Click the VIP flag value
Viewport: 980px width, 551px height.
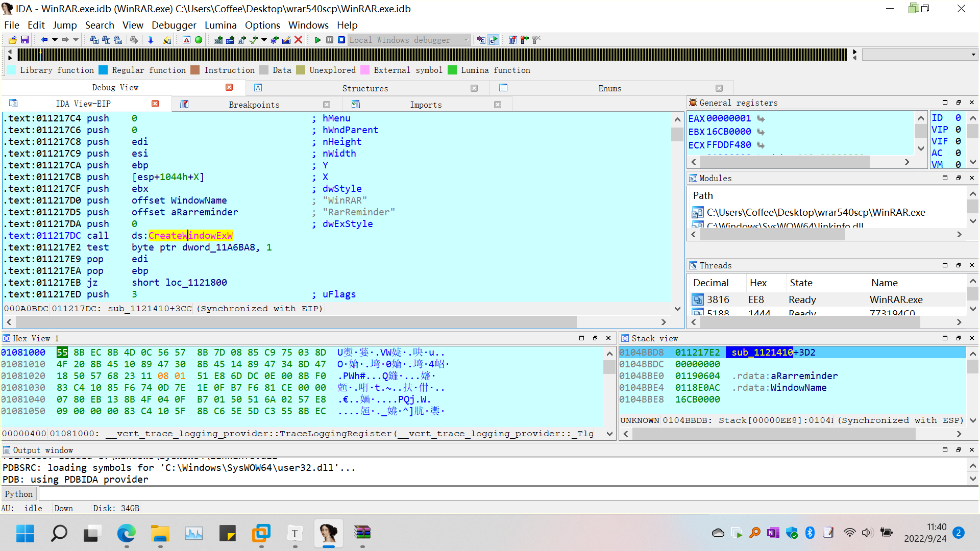coord(958,130)
